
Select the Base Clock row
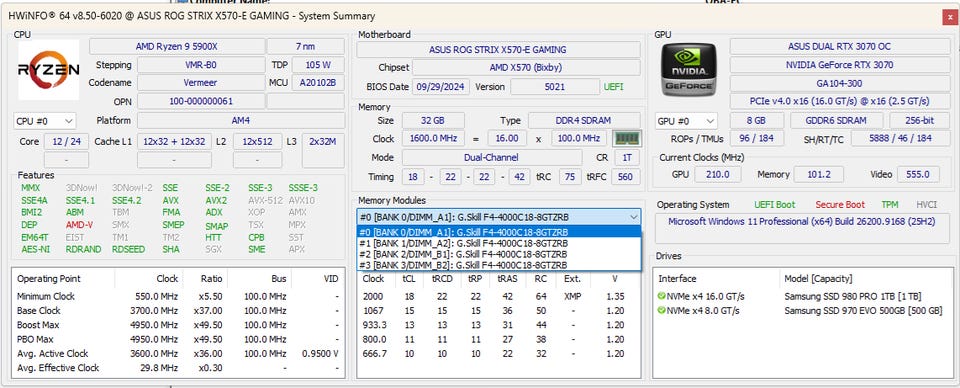(178, 311)
